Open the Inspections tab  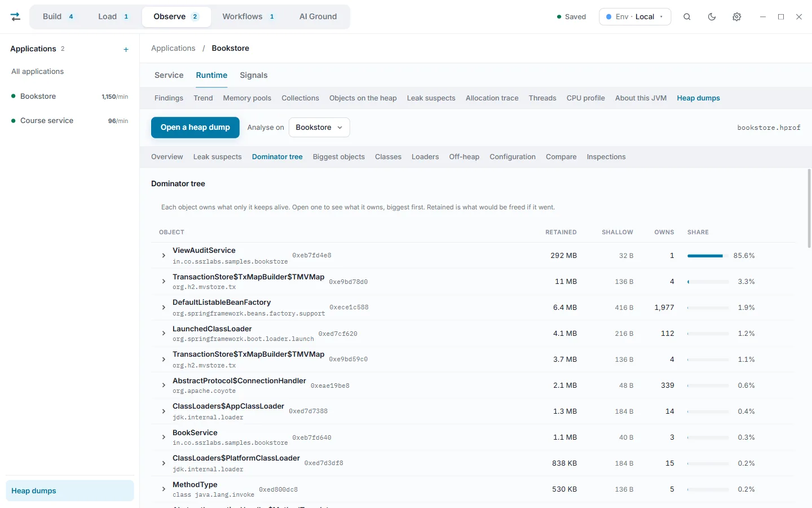pos(606,157)
